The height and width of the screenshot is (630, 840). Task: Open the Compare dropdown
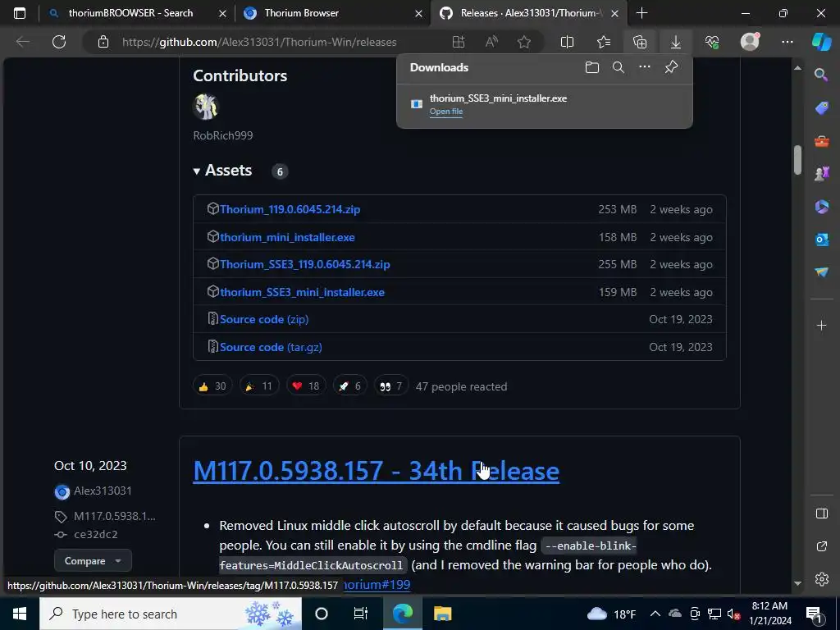click(93, 561)
